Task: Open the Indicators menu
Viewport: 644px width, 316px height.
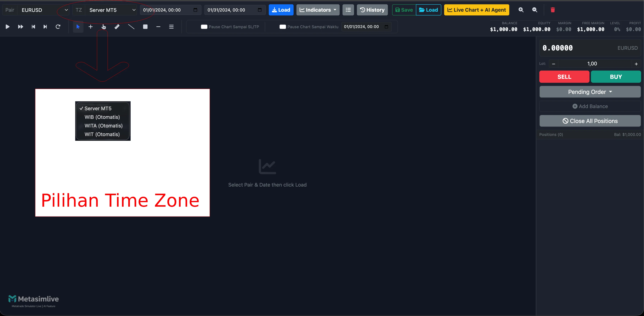Action: 318,10
